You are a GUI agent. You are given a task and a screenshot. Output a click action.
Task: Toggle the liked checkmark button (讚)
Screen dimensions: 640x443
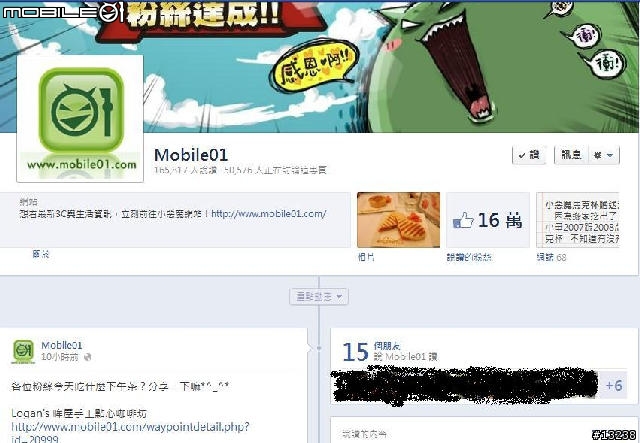[x=529, y=155]
